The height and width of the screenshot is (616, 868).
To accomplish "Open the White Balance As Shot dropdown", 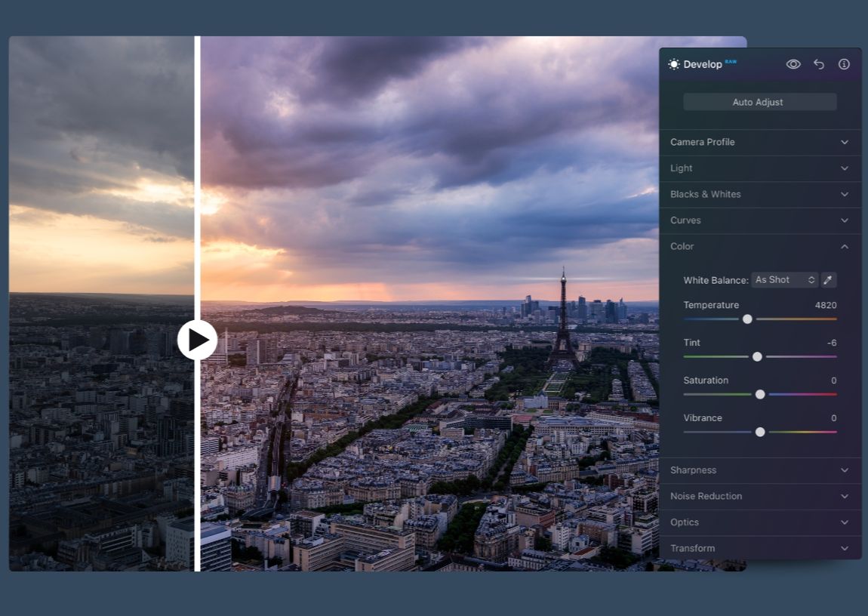I will (x=785, y=280).
